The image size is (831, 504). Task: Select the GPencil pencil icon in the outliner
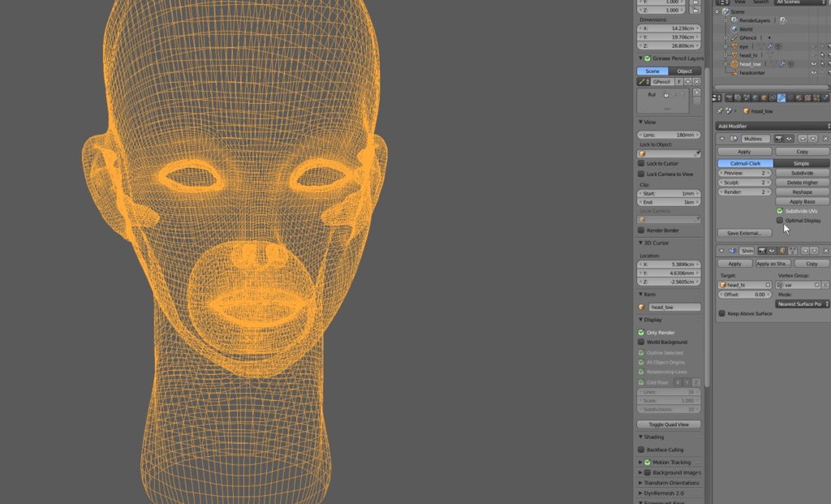pos(734,37)
